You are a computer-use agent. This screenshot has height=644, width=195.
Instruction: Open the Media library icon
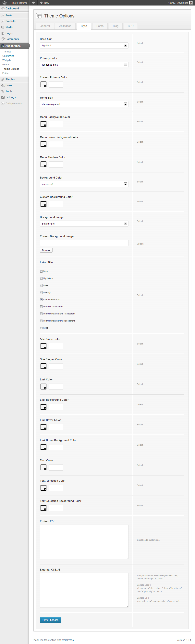[x=3, y=27]
